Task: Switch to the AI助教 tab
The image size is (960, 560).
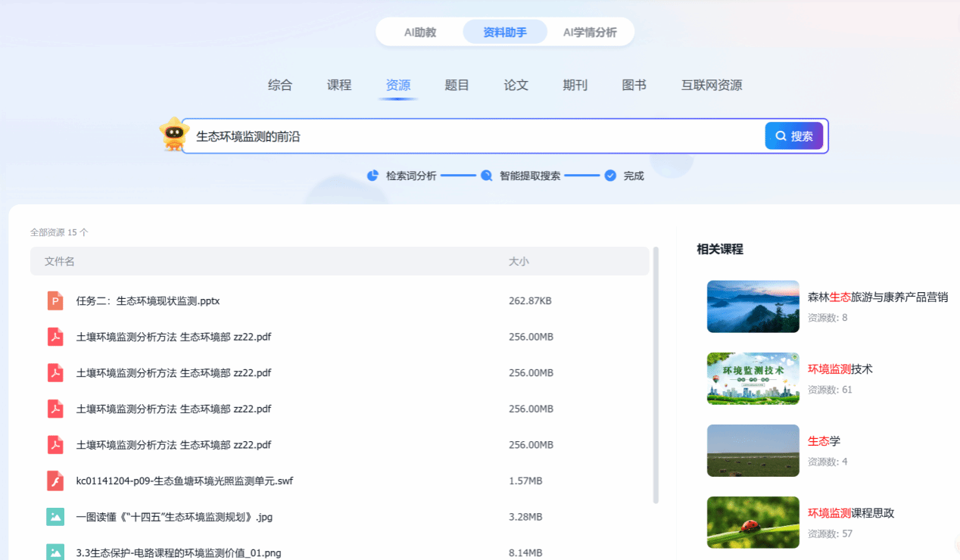Action: click(x=420, y=33)
